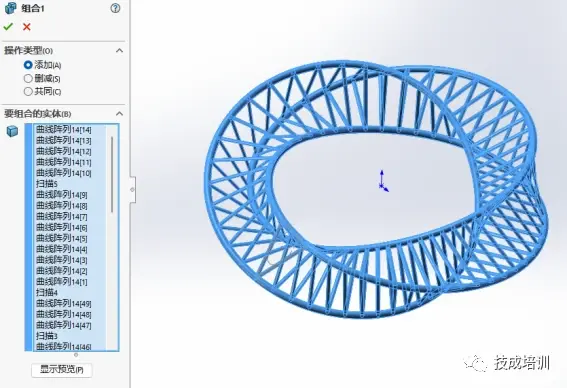Collapse the 要组合的实体(B) section

(x=119, y=114)
